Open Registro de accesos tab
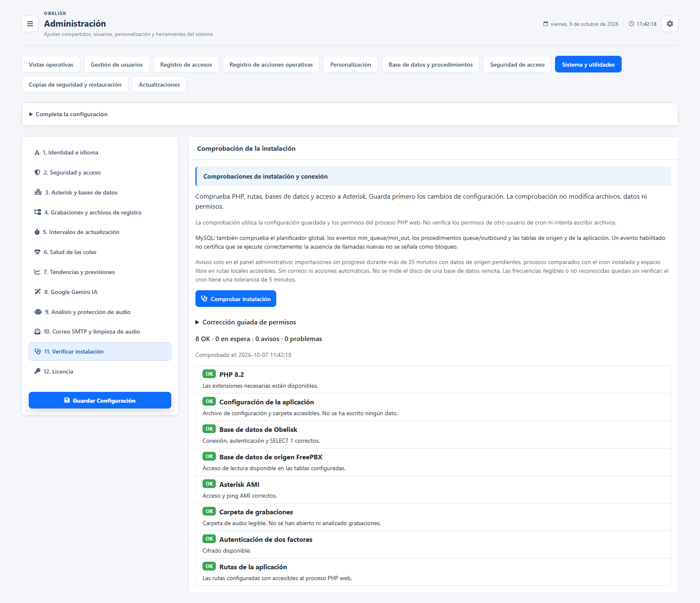This screenshot has height=603, width=700. (186, 65)
